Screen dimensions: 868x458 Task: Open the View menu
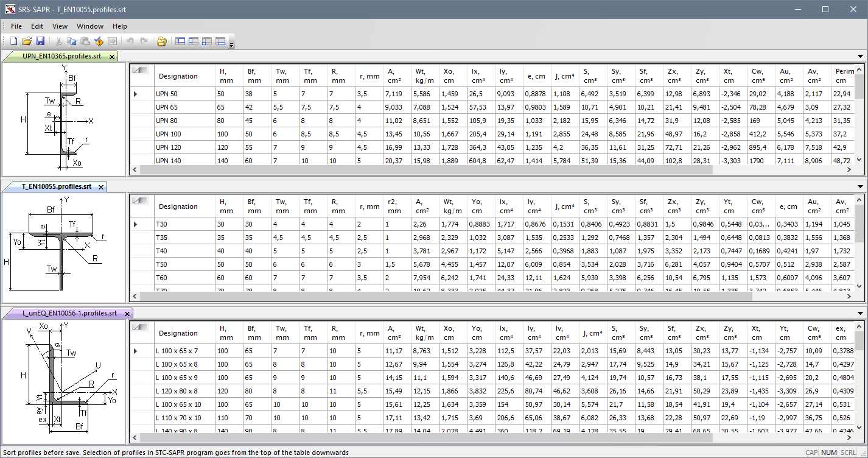(x=60, y=26)
